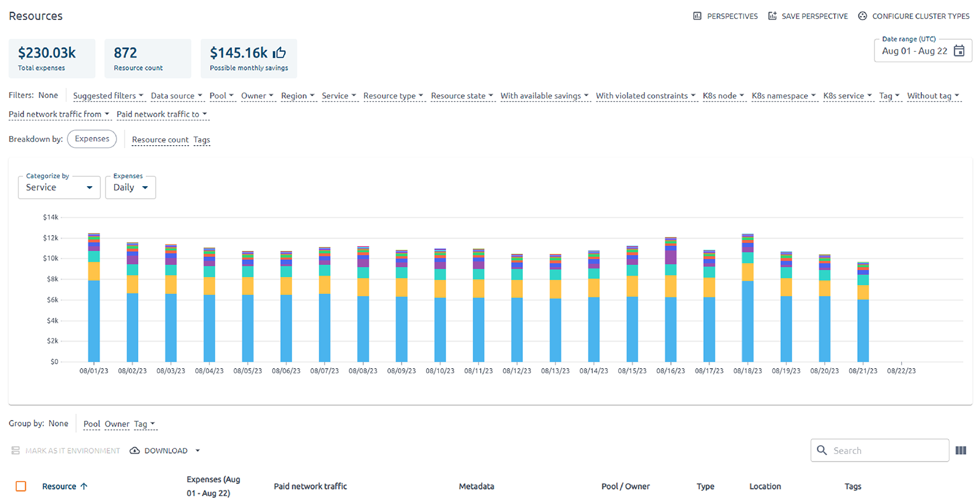Group resources by Pool
The width and height of the screenshot is (980, 503).
click(92, 424)
